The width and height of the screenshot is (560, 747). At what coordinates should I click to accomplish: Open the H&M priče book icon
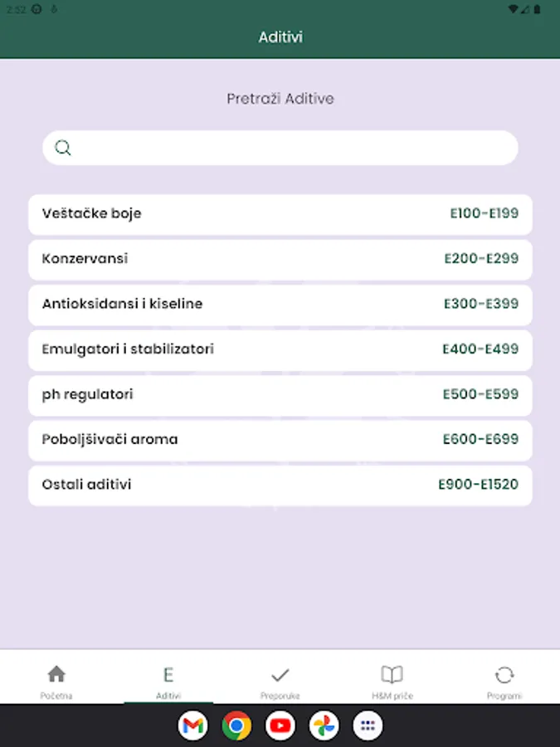[x=392, y=674]
